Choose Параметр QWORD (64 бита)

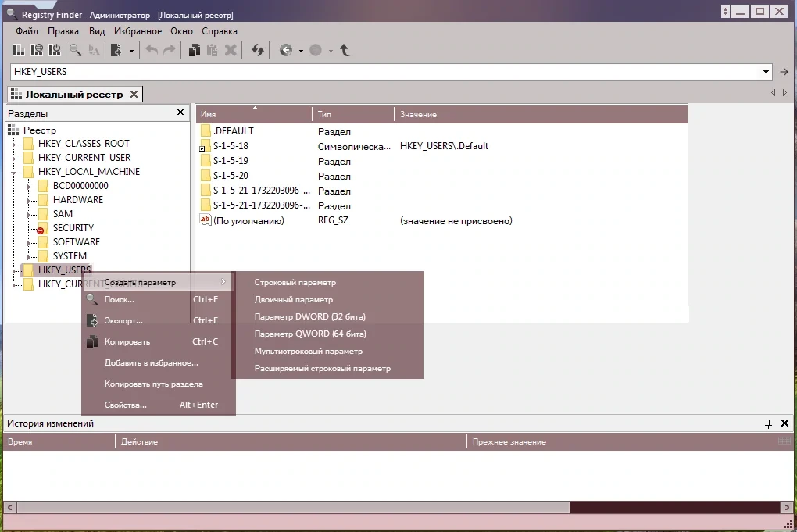pos(328,334)
